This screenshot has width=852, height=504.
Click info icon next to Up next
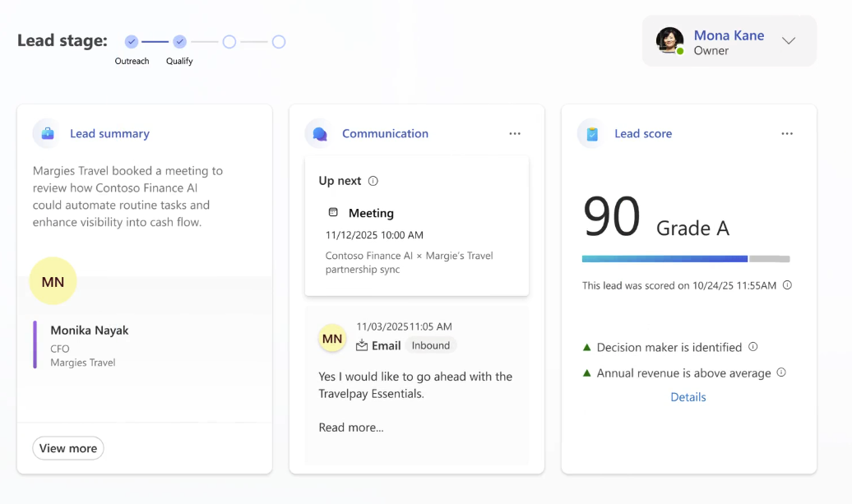(373, 181)
